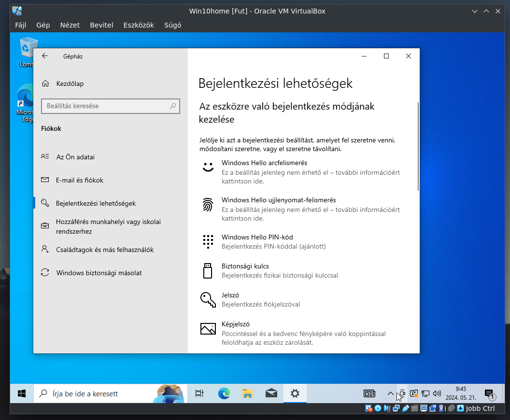Click the VirtualBox network status icon
The image size is (510, 420).
(396, 408)
